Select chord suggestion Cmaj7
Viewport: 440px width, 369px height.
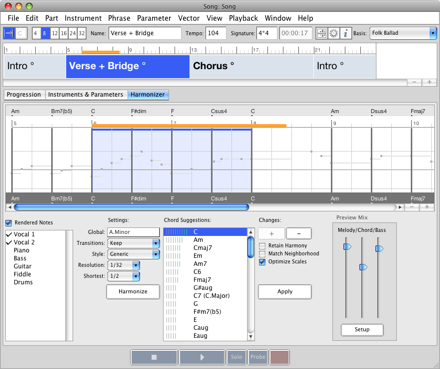click(205, 248)
